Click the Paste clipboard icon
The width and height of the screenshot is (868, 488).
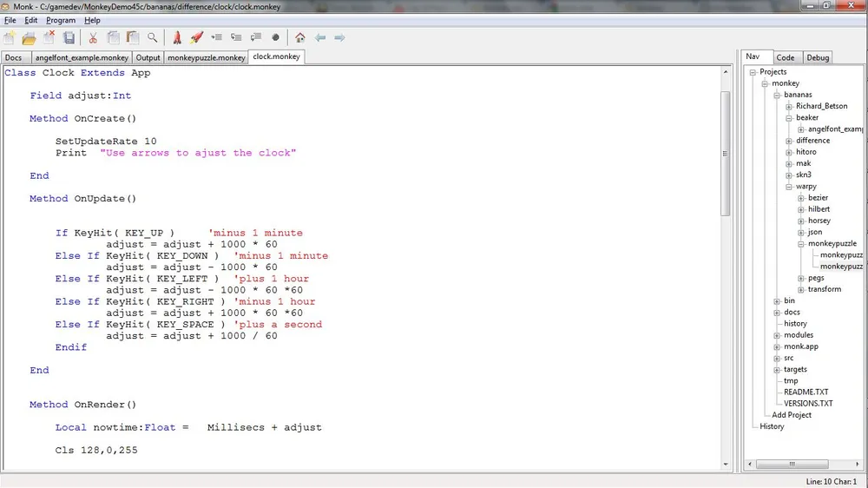(x=133, y=38)
